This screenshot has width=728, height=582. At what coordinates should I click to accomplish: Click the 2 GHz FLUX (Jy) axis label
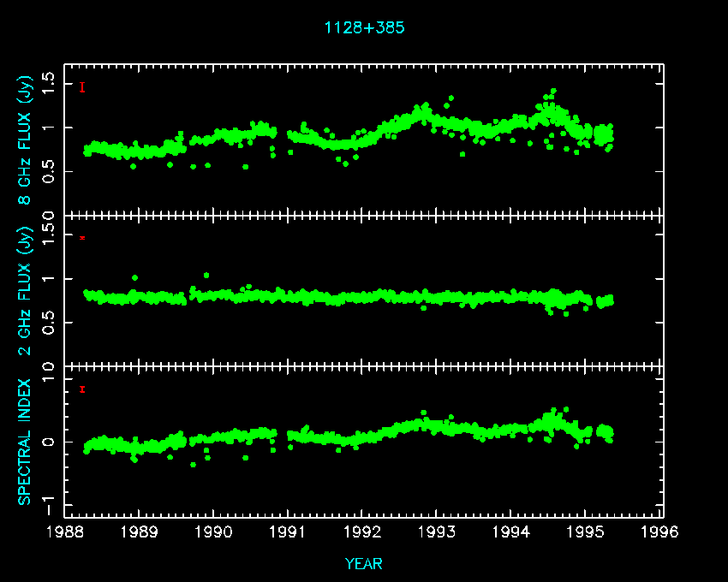[x=26, y=290]
